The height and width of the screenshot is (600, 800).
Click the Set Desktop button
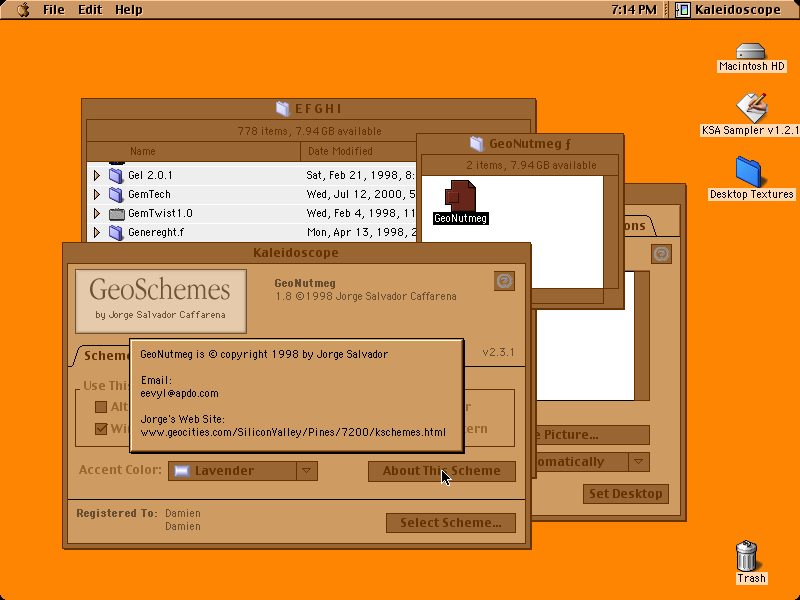(626, 494)
